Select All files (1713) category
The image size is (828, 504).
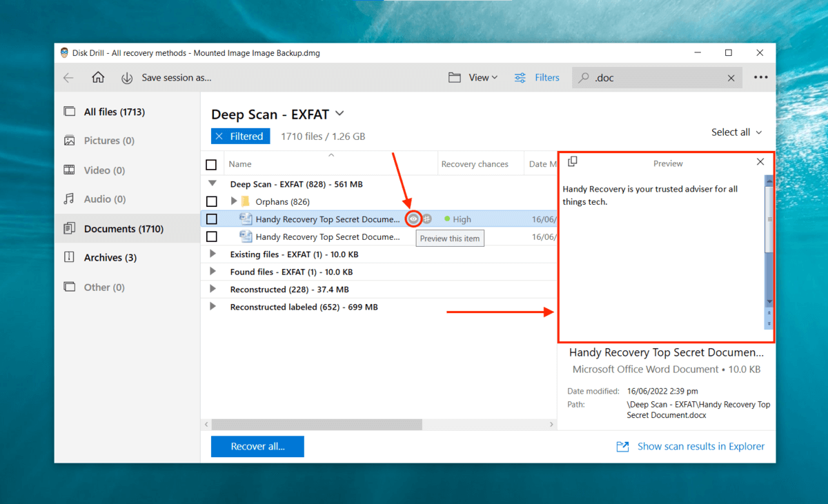(127, 112)
